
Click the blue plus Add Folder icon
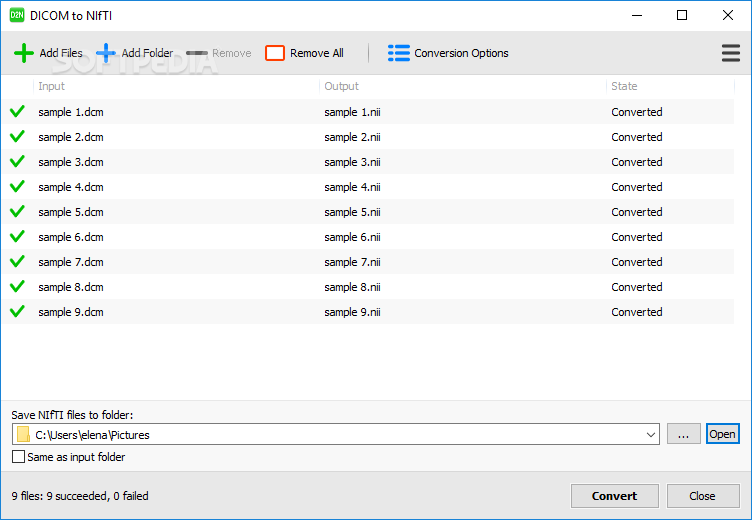[x=106, y=53]
